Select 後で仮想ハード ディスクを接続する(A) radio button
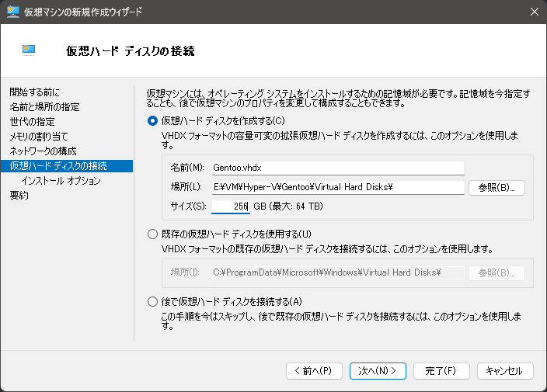This screenshot has height=392, width=547. [152, 301]
